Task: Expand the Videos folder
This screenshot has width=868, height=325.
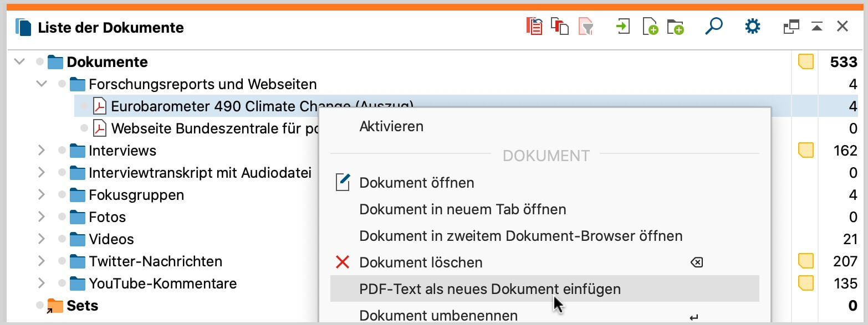Action: coord(42,239)
